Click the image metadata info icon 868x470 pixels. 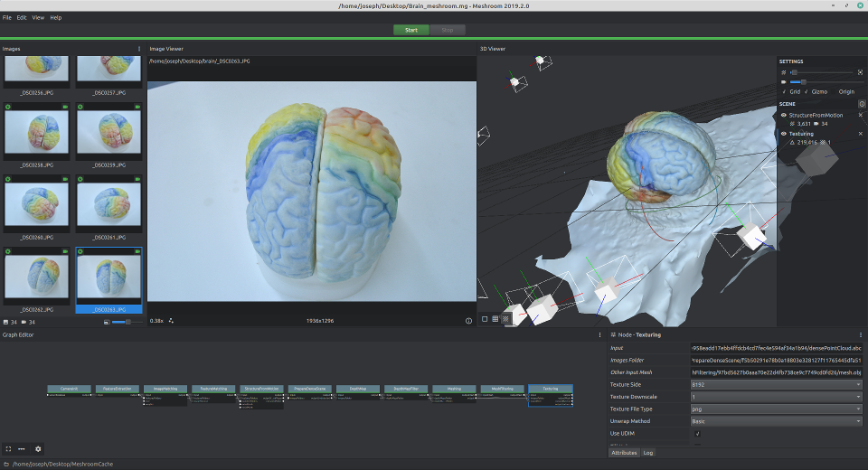point(468,321)
